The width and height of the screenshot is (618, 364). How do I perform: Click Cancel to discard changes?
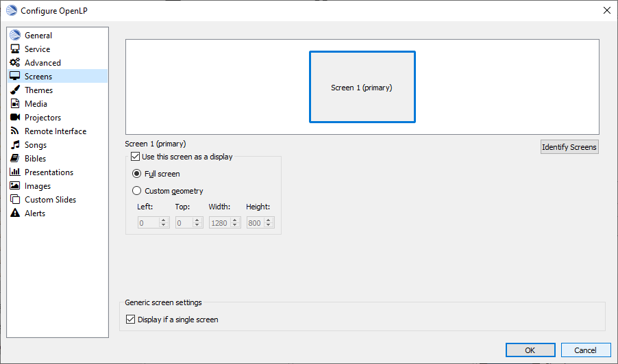pyautogui.click(x=585, y=350)
